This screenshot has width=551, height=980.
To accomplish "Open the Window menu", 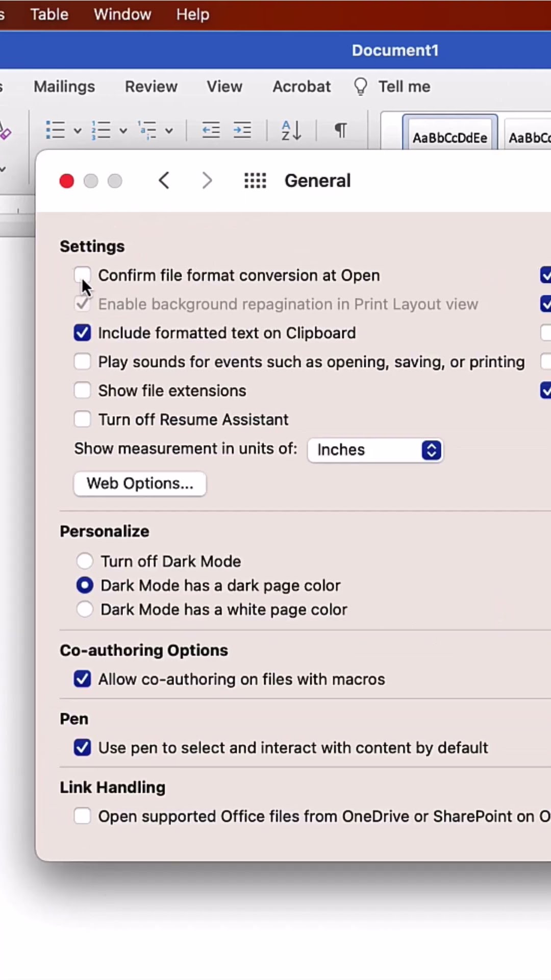I will point(122,14).
